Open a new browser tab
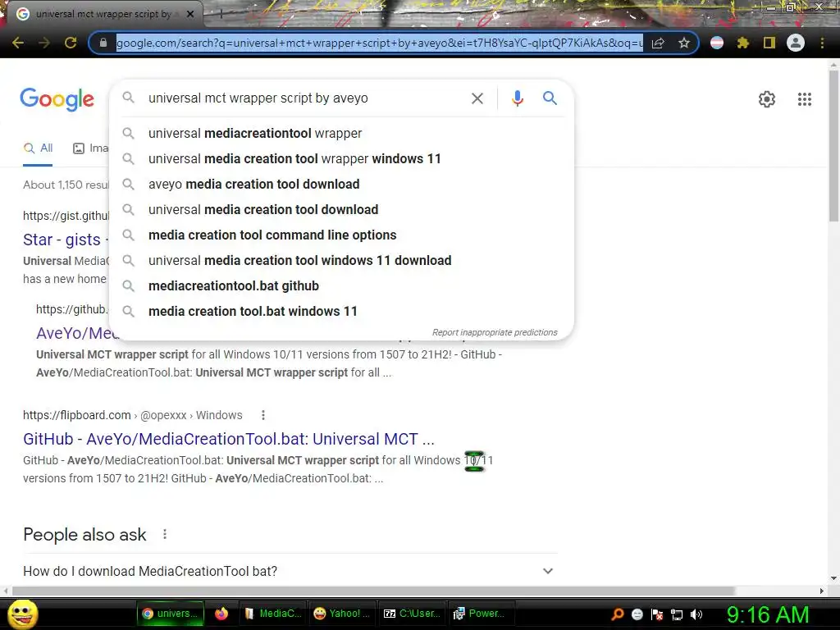This screenshot has width=840, height=630. pyautogui.click(x=220, y=15)
